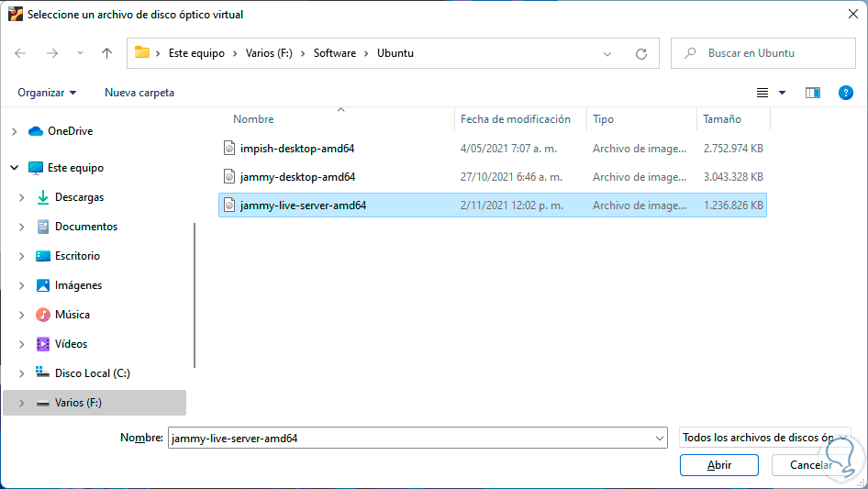Open the view options dropdown arrow
The image size is (868, 489).
pos(782,93)
